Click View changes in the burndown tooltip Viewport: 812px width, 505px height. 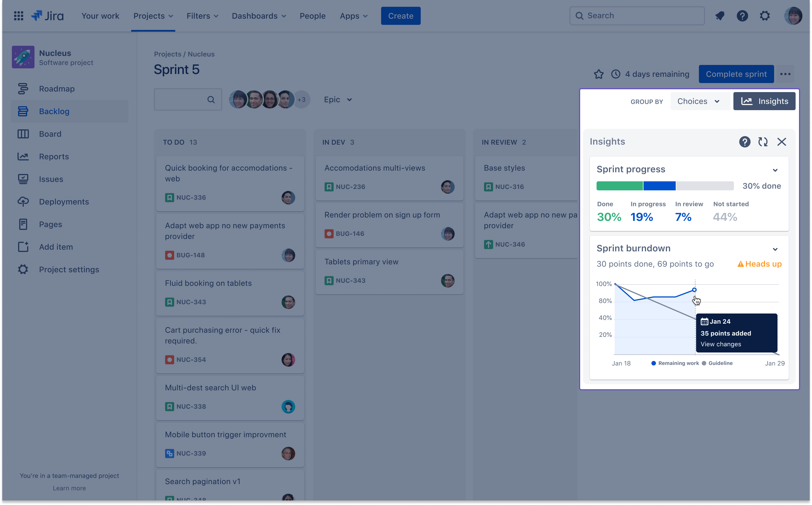720,344
